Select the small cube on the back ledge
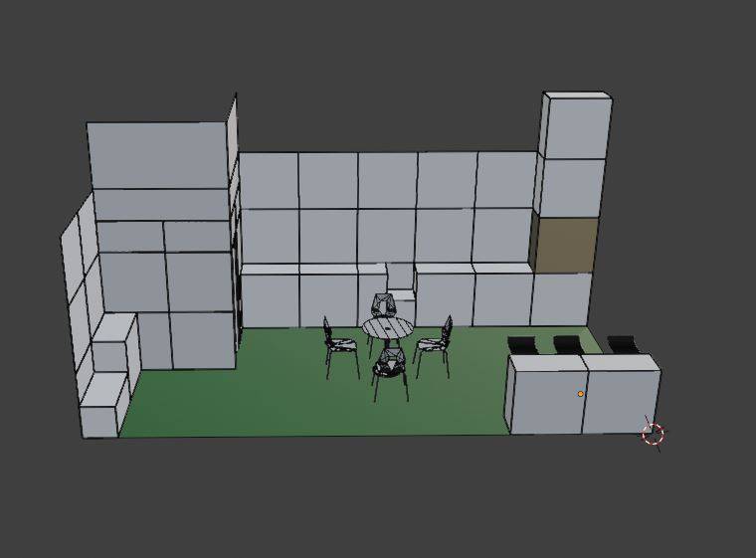756x558 pixels. click(400, 276)
